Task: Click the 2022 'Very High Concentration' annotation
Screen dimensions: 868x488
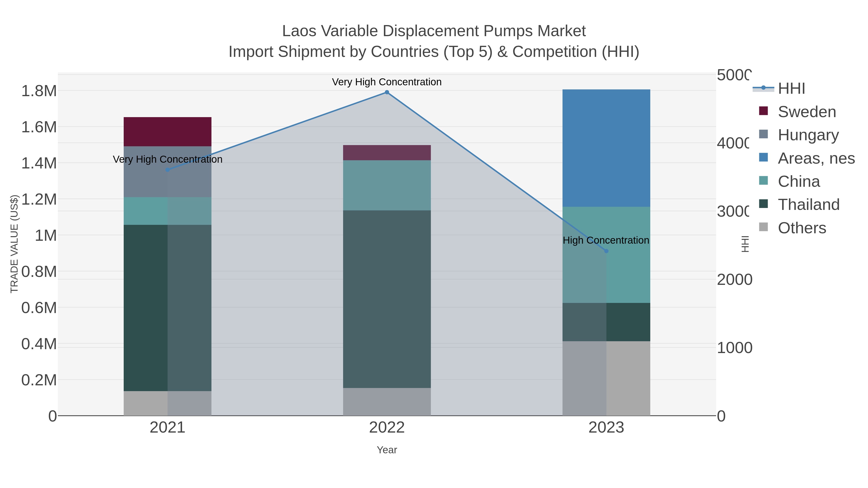Action: [387, 82]
